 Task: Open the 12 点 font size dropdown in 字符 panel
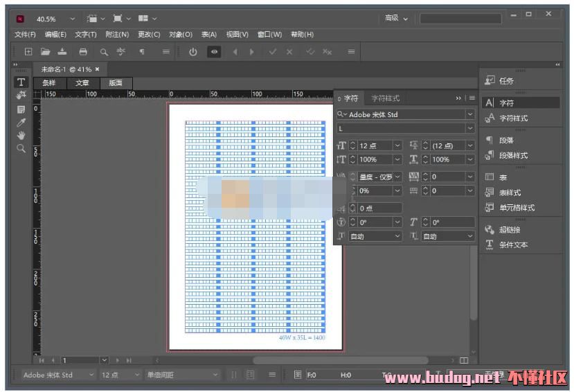397,145
